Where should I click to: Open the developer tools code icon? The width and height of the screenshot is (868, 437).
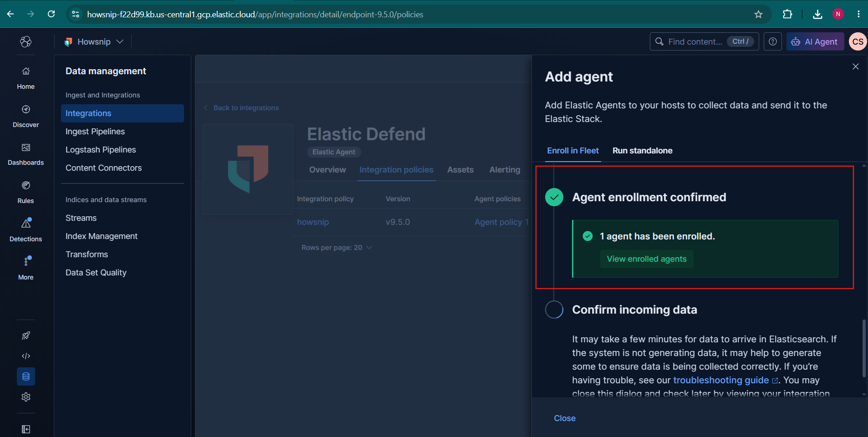(x=26, y=356)
